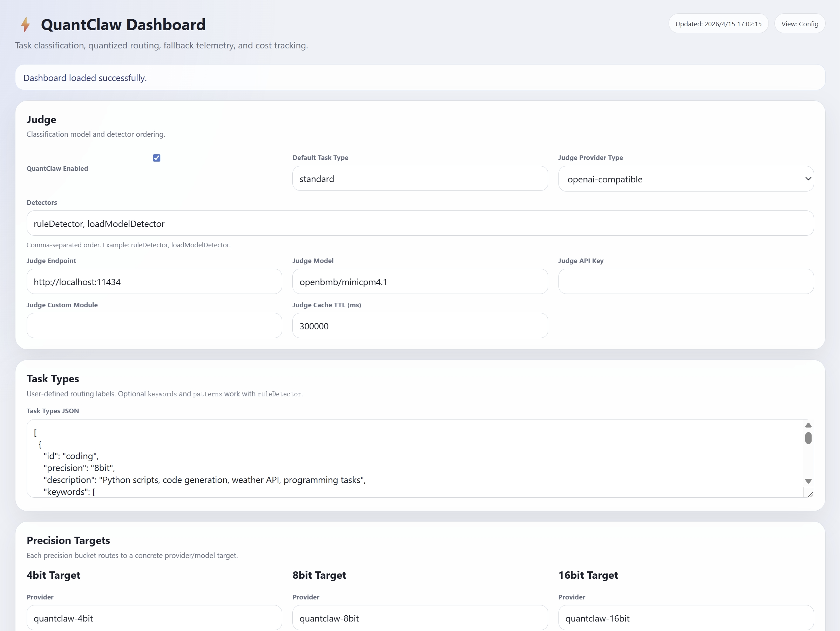Click the Default Task Type field
The image size is (840, 631).
420,179
